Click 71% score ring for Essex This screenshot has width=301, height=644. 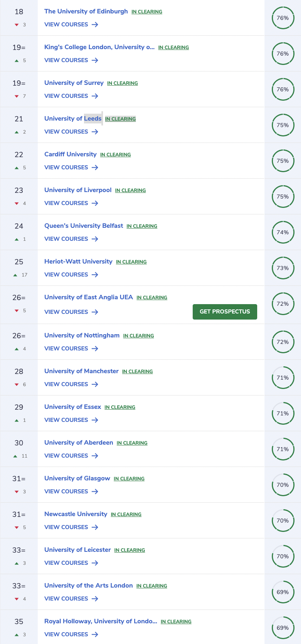click(283, 413)
